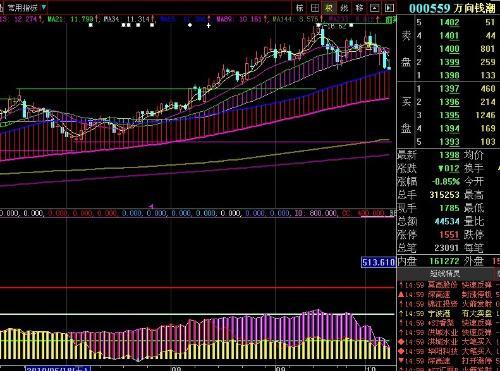Click the white plus marker above chart
This screenshot has height=371, width=500.
tap(209, 25)
